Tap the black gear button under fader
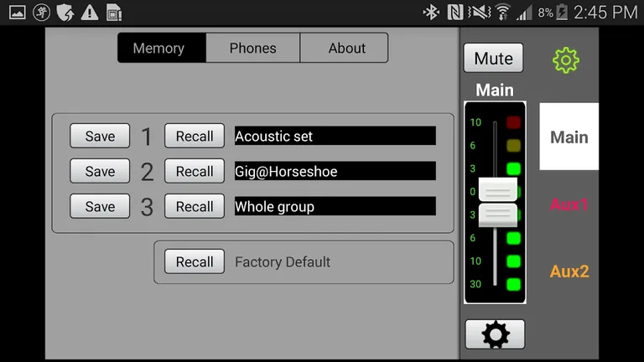Viewport: 644px width, 362px height. pos(495,334)
